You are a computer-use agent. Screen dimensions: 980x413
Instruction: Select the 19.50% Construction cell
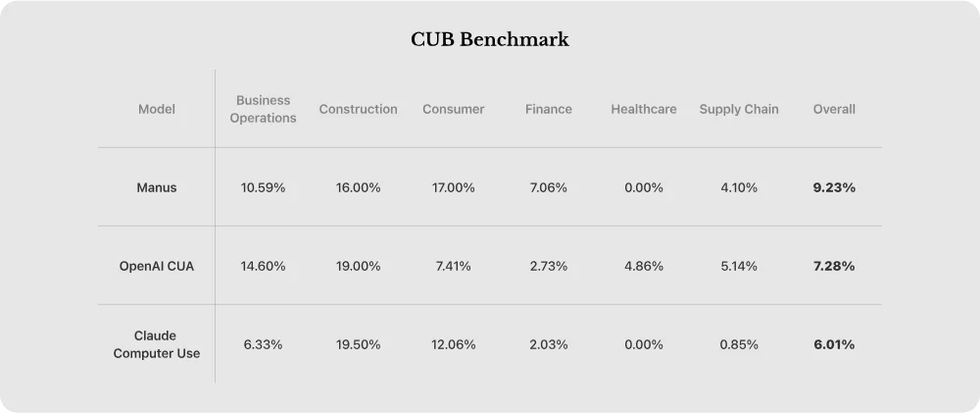click(358, 344)
